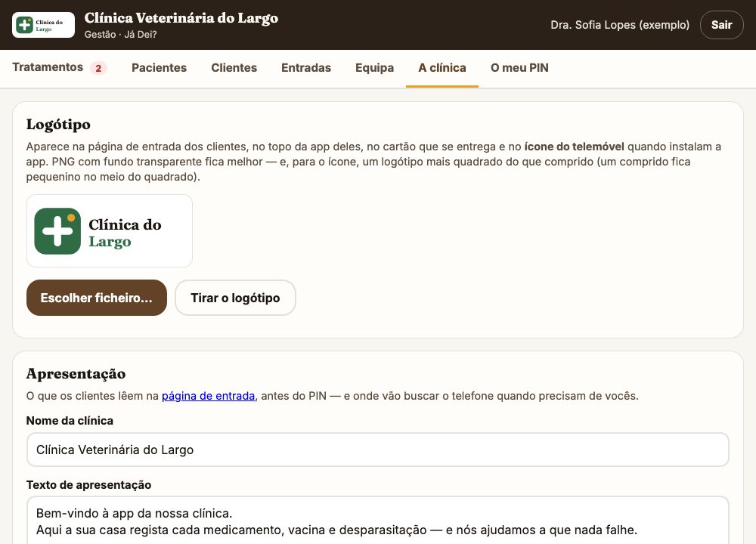Open the página de entrada link
Viewport: 756px width, 544px height.
pyautogui.click(x=209, y=396)
